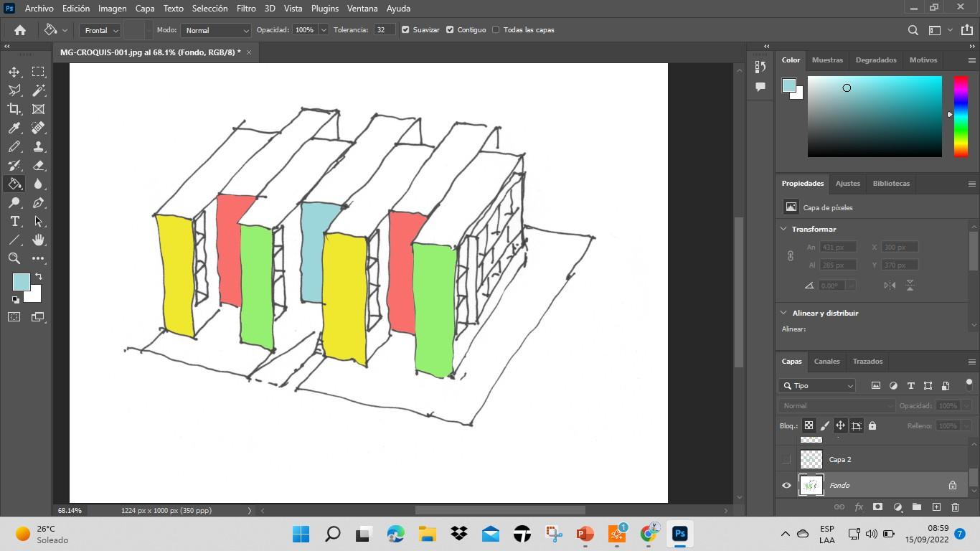Open the Modo Normal dropdown
Screen dimensions: 980x551
pyautogui.click(x=215, y=30)
